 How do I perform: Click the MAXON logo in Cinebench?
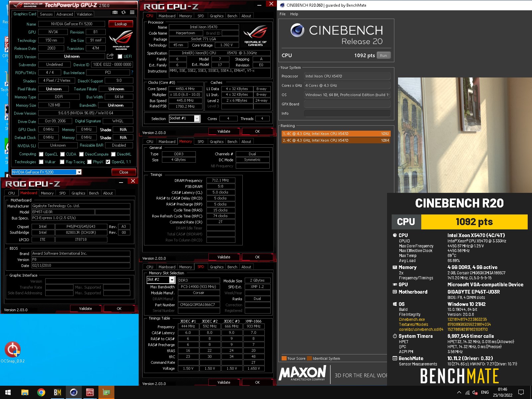303,373
